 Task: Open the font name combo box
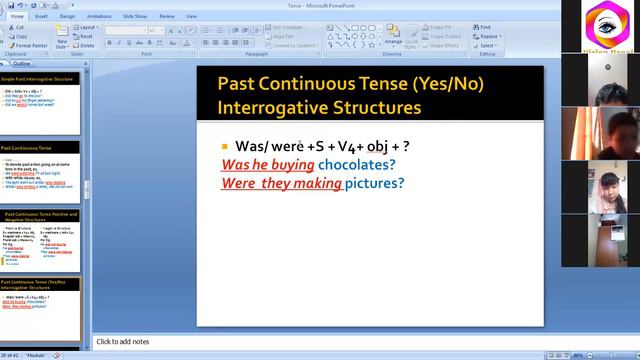pyautogui.click(x=126, y=31)
